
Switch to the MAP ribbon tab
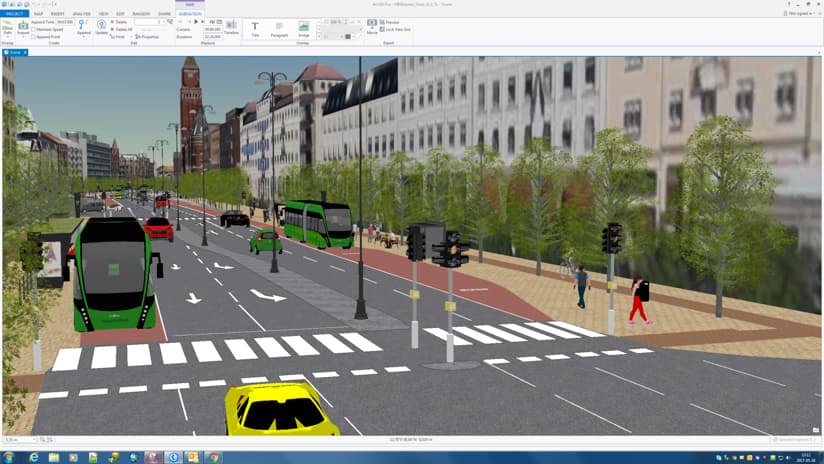tap(38, 14)
